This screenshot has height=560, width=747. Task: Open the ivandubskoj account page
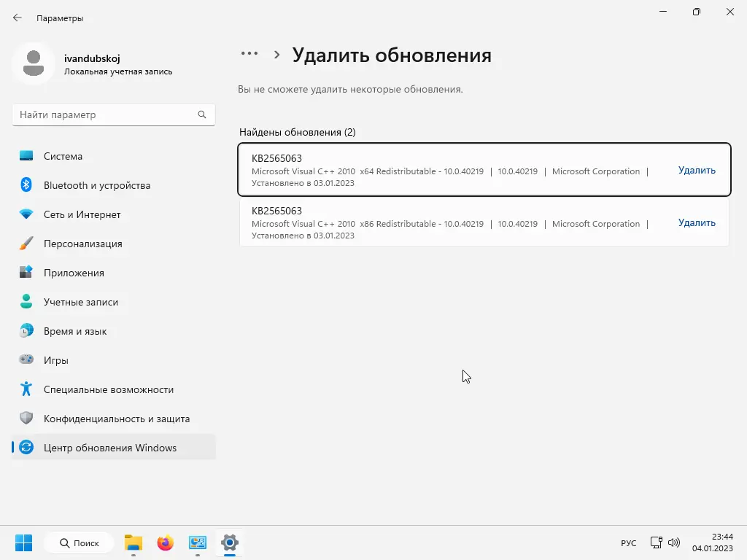[x=91, y=64]
